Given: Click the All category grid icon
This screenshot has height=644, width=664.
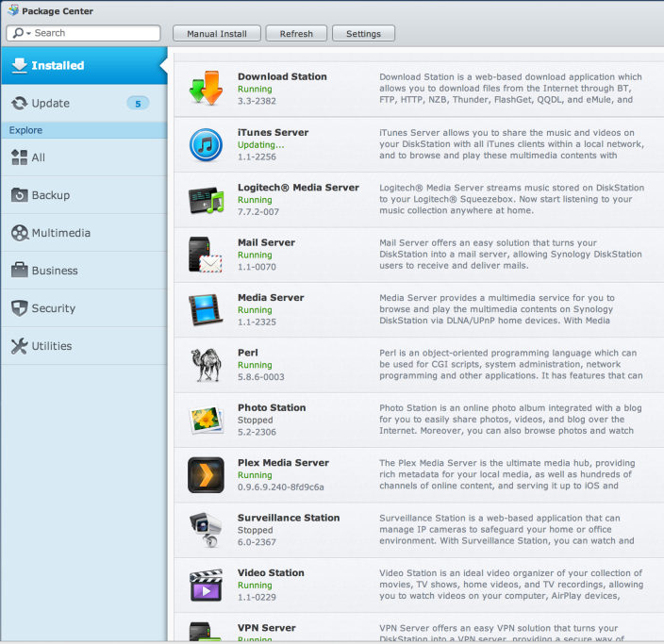Looking at the screenshot, I should coord(20,157).
